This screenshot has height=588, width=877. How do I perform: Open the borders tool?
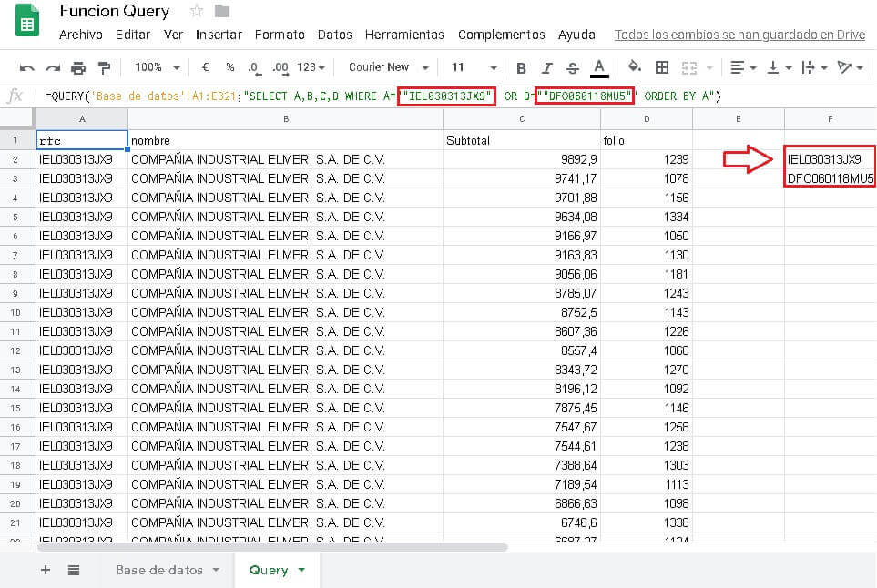pos(662,67)
